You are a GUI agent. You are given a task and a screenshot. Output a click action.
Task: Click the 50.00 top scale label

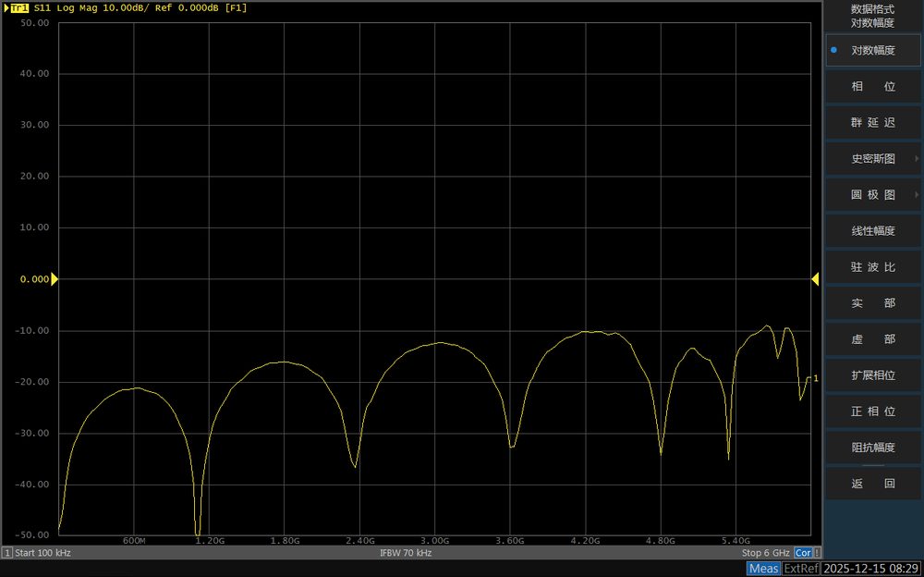pyautogui.click(x=35, y=23)
